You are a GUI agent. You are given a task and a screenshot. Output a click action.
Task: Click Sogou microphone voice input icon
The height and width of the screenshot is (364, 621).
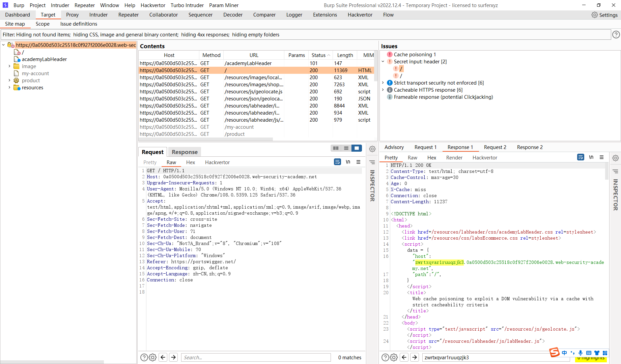point(581,353)
